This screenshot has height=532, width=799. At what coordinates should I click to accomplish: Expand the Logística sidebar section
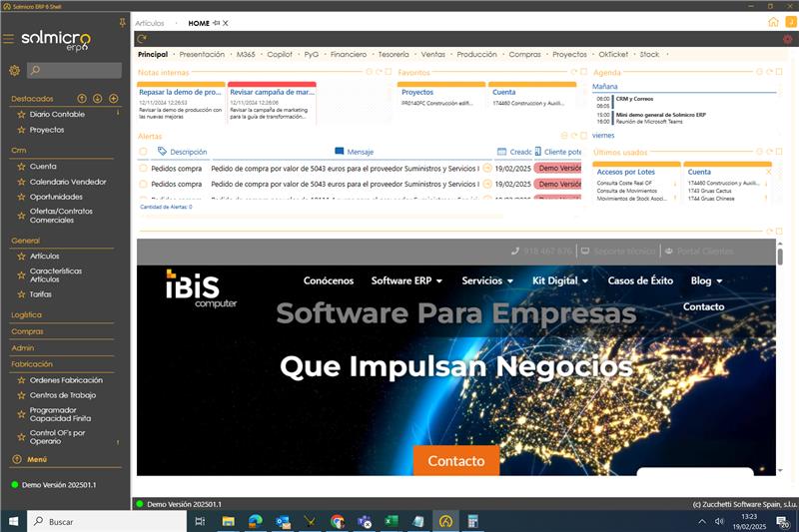point(27,314)
